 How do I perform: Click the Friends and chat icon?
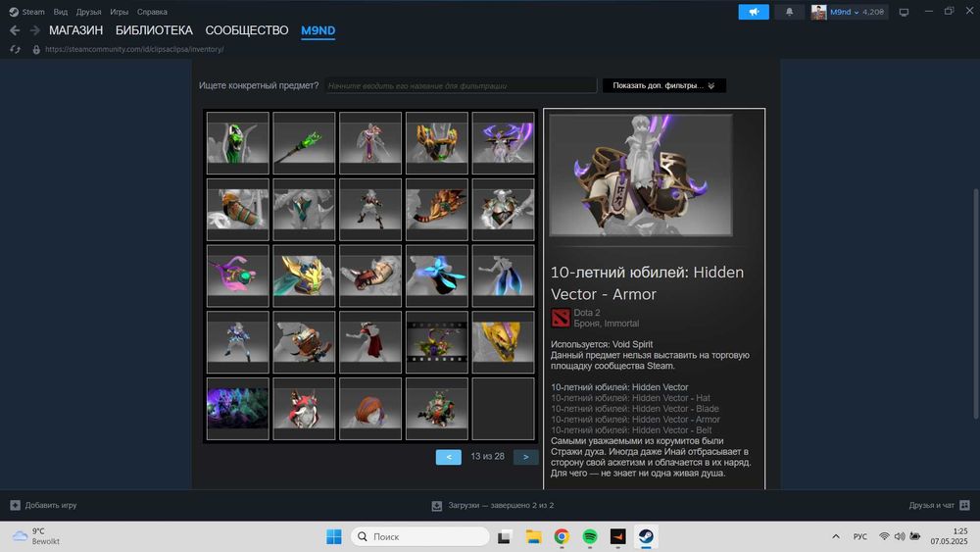964,505
